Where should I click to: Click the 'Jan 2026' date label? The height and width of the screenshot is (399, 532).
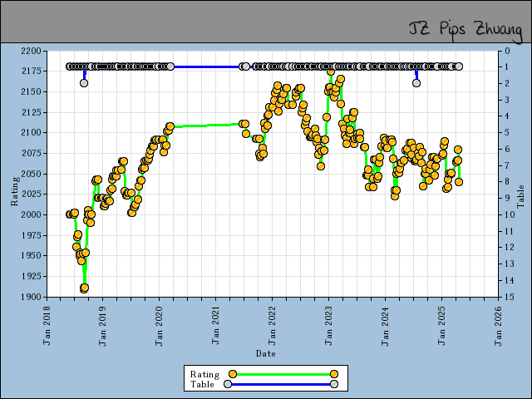coord(497,326)
